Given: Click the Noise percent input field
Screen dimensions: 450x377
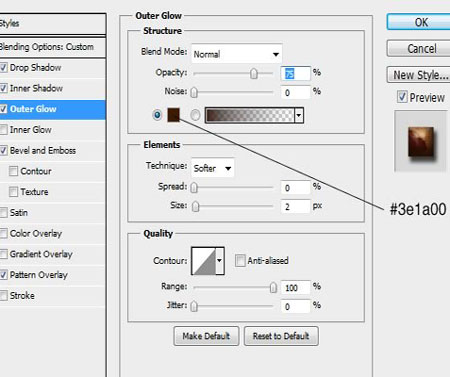Looking at the screenshot, I should tap(296, 92).
